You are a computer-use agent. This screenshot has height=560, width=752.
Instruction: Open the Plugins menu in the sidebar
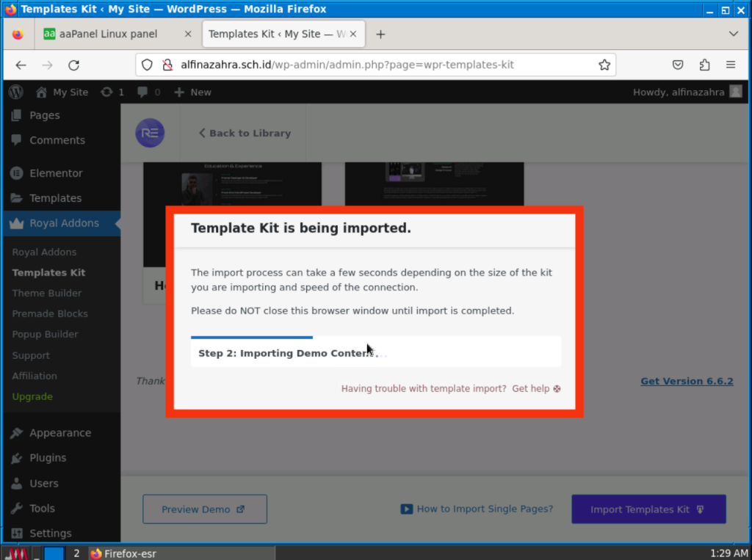point(48,458)
